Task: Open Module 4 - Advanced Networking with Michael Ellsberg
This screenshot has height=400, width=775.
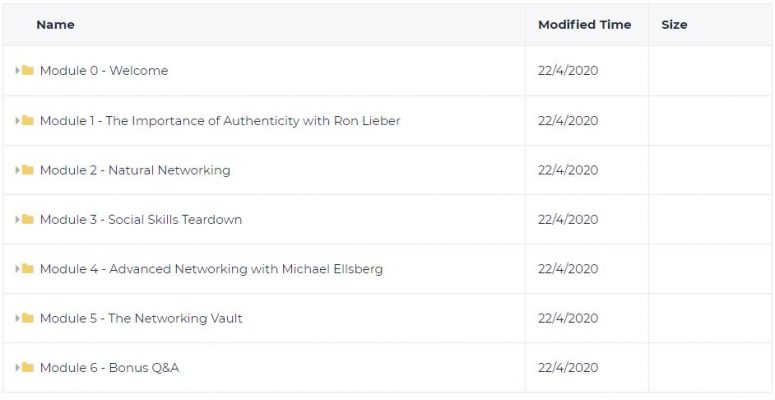Action: (x=211, y=269)
